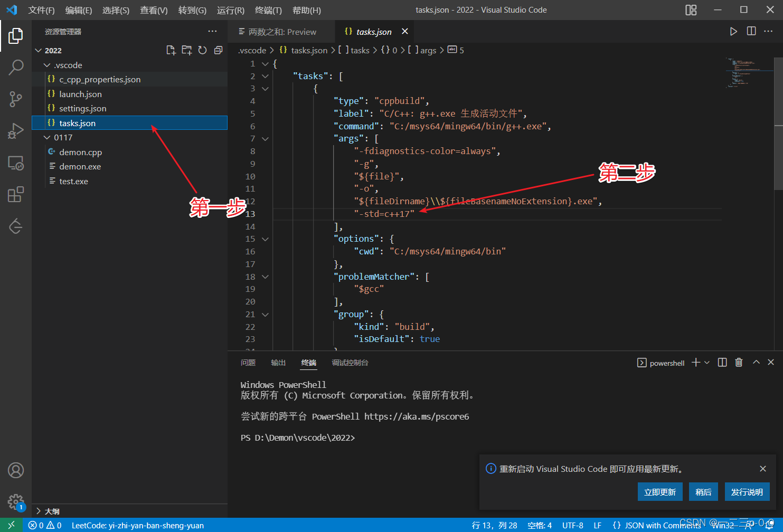Viewport: 783px width, 532px height.
Task: Create a new file in the Explorer
Action: [171, 50]
